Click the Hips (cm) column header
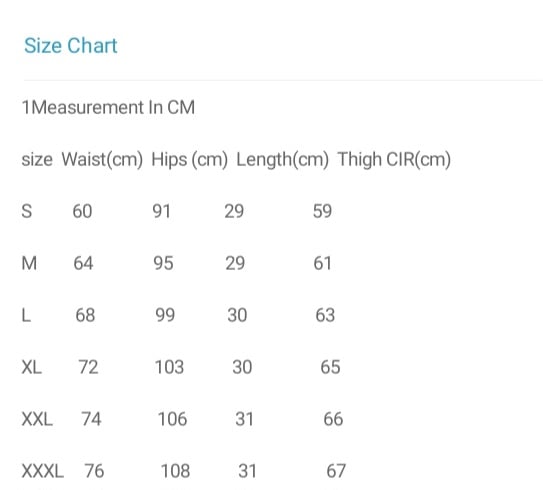This screenshot has width=543, height=490. pos(189,160)
